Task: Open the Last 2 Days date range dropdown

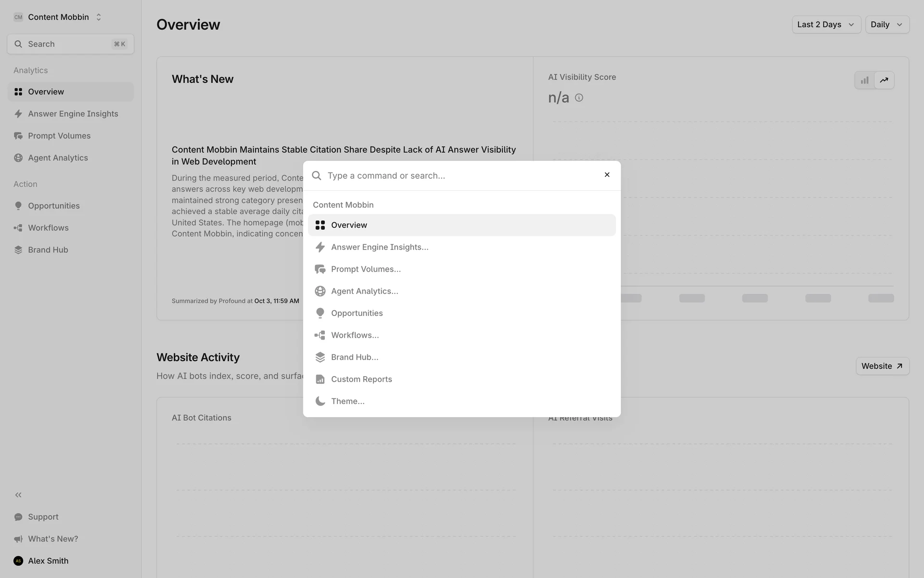Action: pyautogui.click(x=826, y=25)
